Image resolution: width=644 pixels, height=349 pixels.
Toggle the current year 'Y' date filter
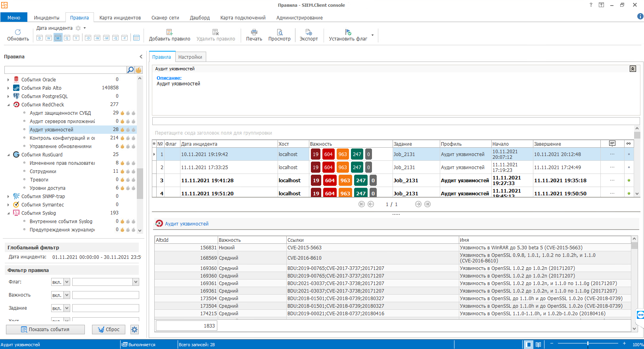click(76, 38)
